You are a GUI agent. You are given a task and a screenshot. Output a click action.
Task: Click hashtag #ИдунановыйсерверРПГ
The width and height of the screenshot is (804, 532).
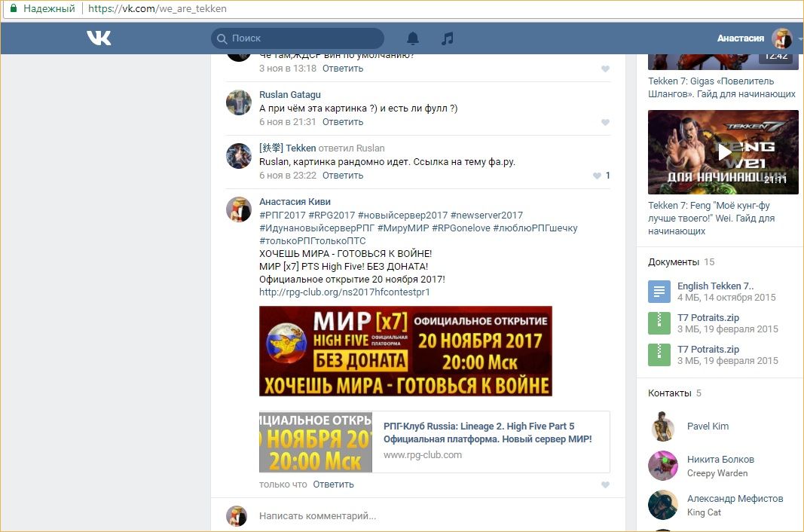pos(317,228)
